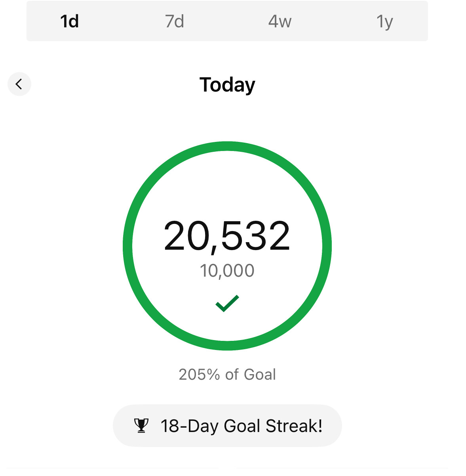Tap the word Streak! in the badge
The image size is (466, 476).
(x=294, y=426)
